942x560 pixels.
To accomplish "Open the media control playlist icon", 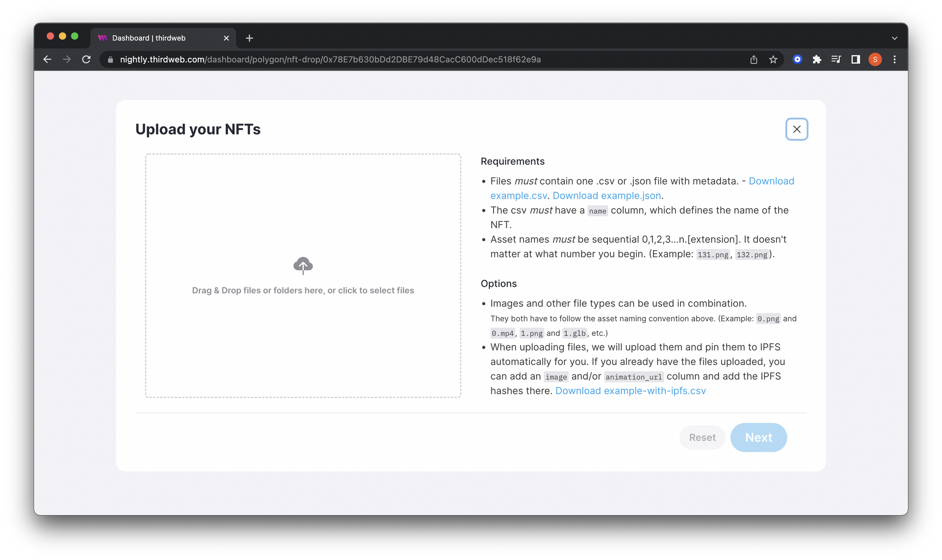I will [836, 59].
